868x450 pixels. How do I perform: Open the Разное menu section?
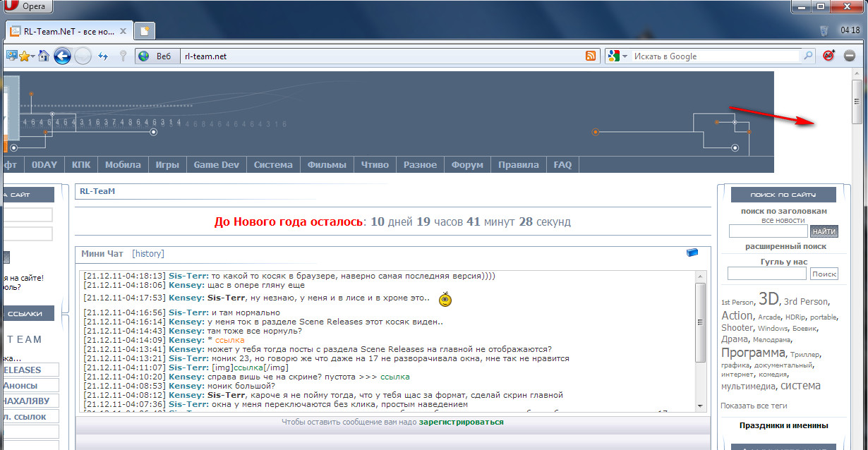click(x=420, y=164)
